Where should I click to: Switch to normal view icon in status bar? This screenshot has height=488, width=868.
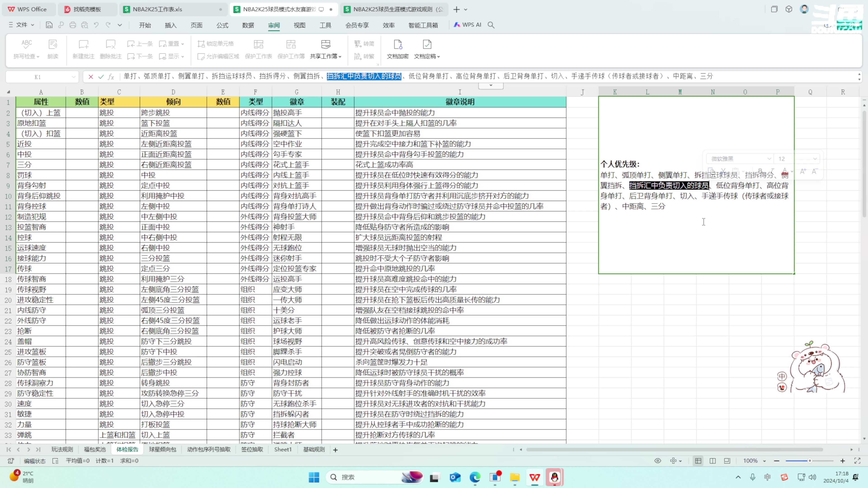698,461
